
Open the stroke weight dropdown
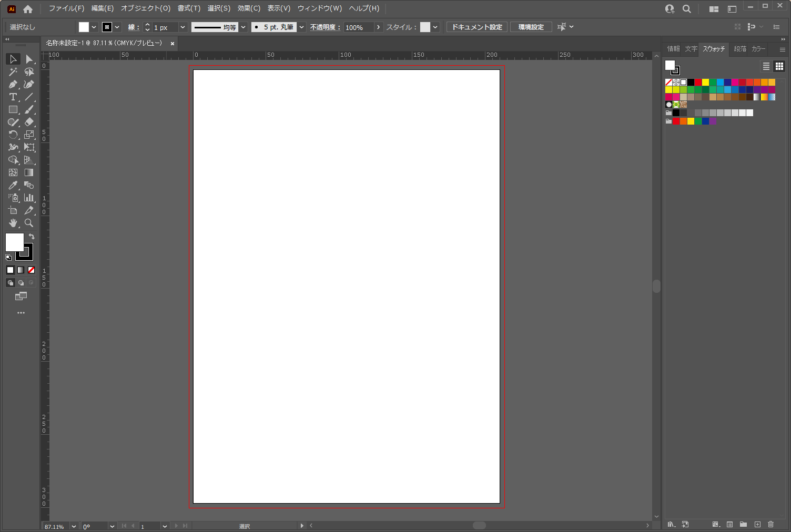pos(182,27)
